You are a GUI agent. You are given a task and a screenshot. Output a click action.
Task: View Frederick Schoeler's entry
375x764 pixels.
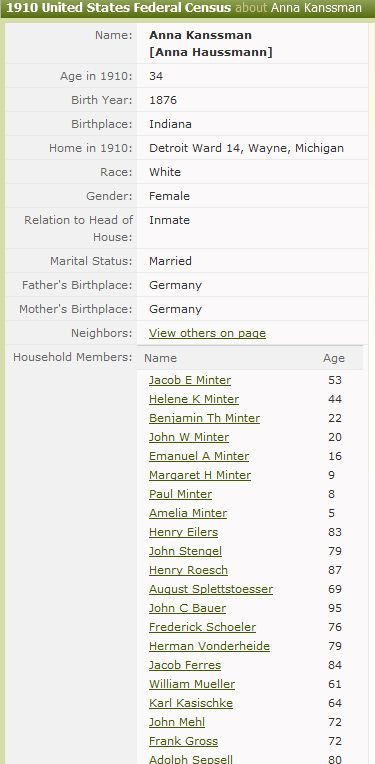pyautogui.click(x=203, y=627)
